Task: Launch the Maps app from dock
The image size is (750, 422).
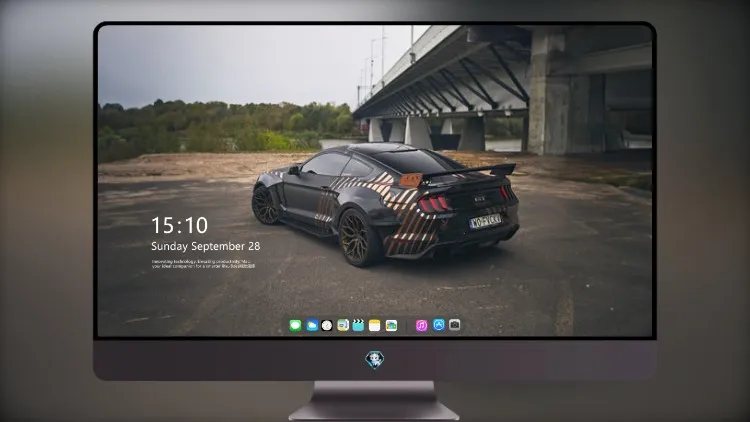Action: point(343,325)
